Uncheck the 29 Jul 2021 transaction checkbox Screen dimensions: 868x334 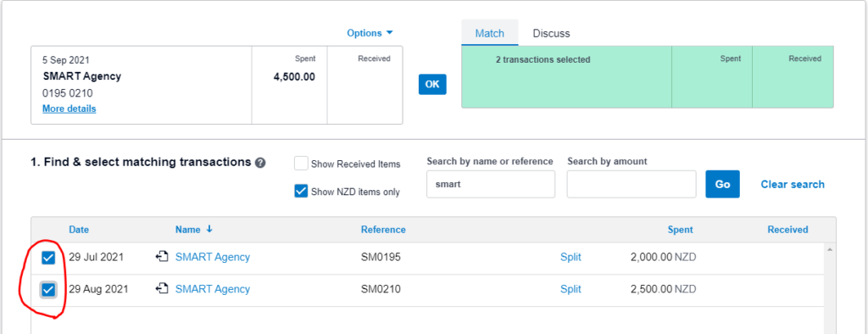tap(48, 258)
